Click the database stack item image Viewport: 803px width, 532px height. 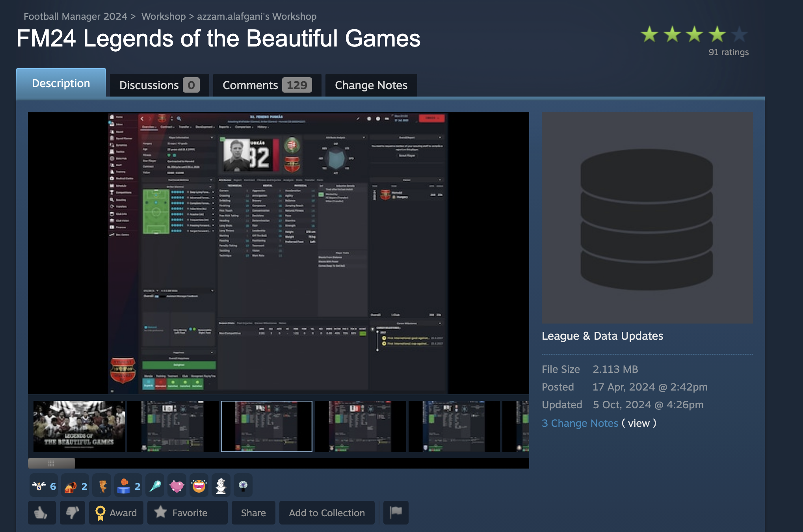coord(647,218)
